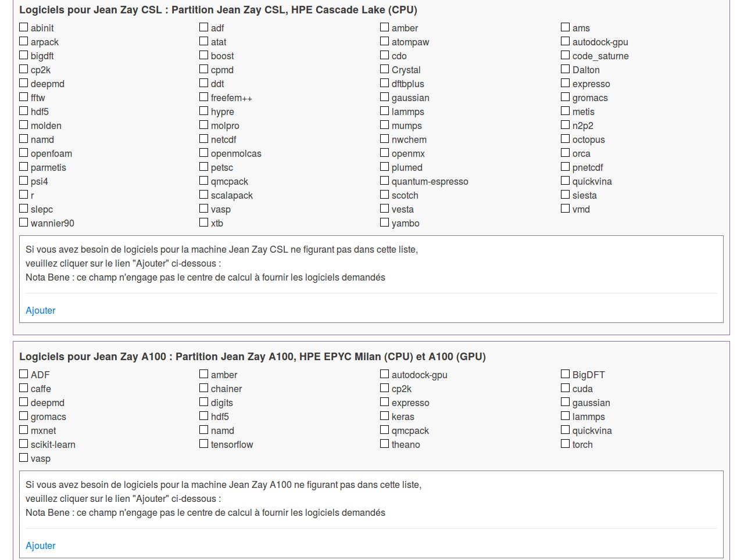Select the quantum-espresso checkbox
Viewport: 744px width, 560px height.
click(385, 181)
